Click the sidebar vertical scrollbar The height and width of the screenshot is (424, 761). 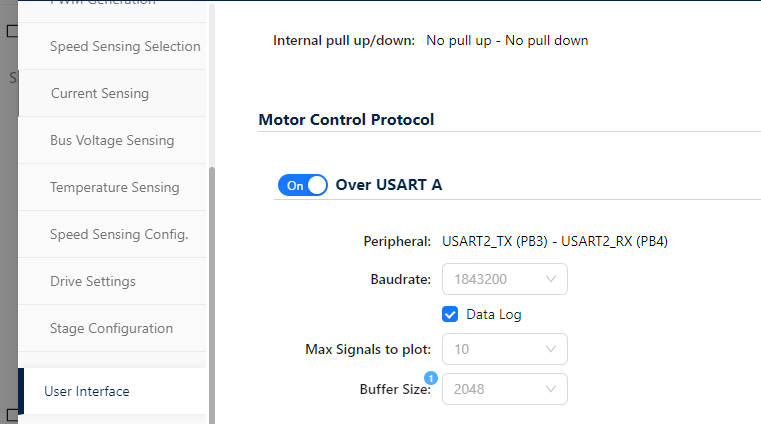(x=211, y=290)
